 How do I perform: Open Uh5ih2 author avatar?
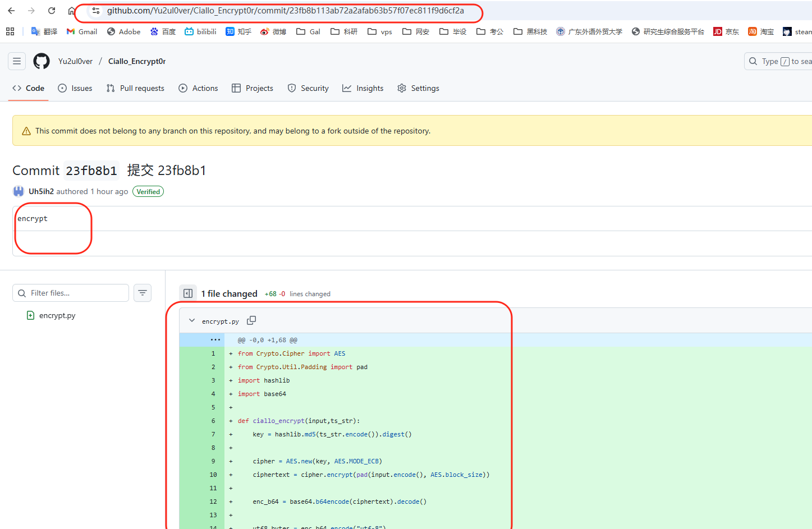click(x=19, y=191)
